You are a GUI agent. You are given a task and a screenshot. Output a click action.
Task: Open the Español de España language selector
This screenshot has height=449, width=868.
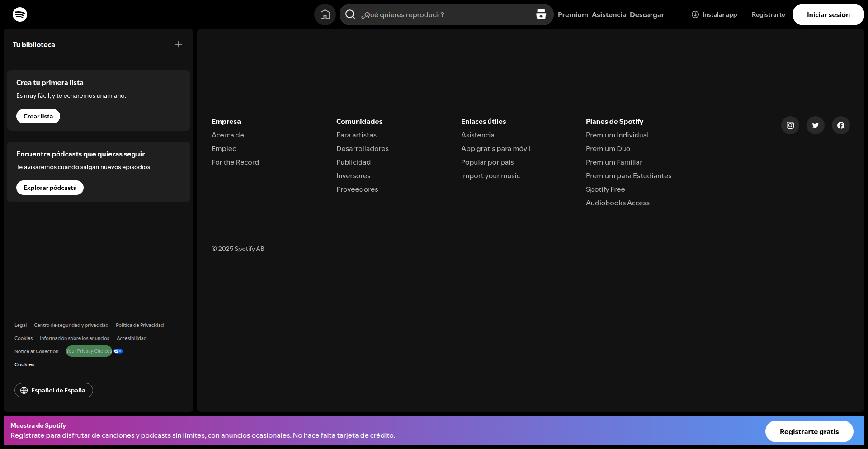[x=54, y=390]
